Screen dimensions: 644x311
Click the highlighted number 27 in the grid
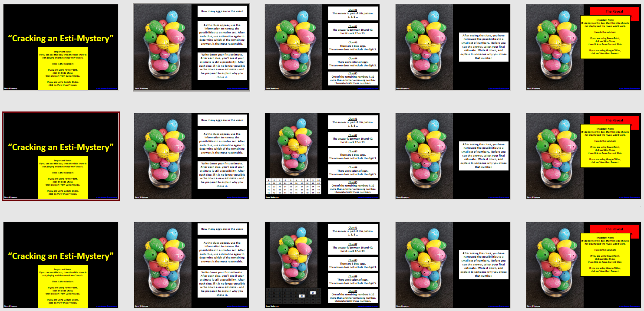(302, 296)
